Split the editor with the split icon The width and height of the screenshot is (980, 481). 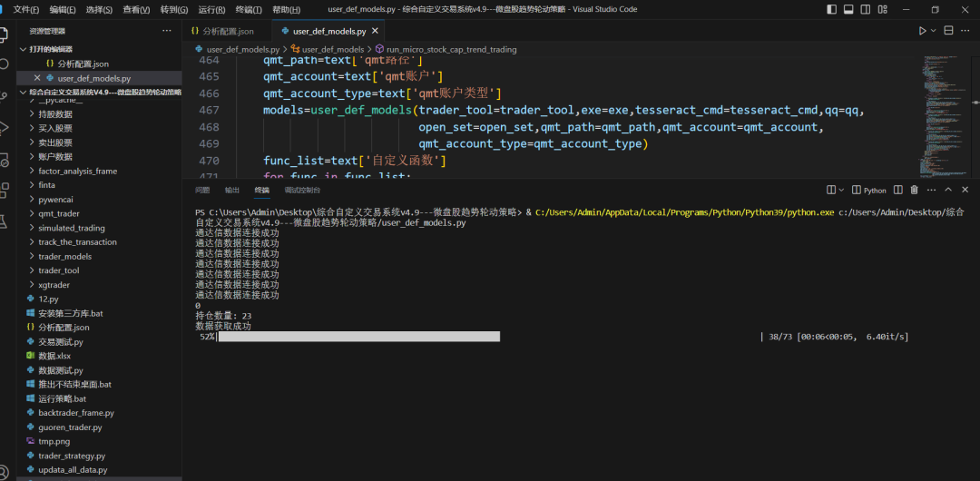tap(948, 31)
